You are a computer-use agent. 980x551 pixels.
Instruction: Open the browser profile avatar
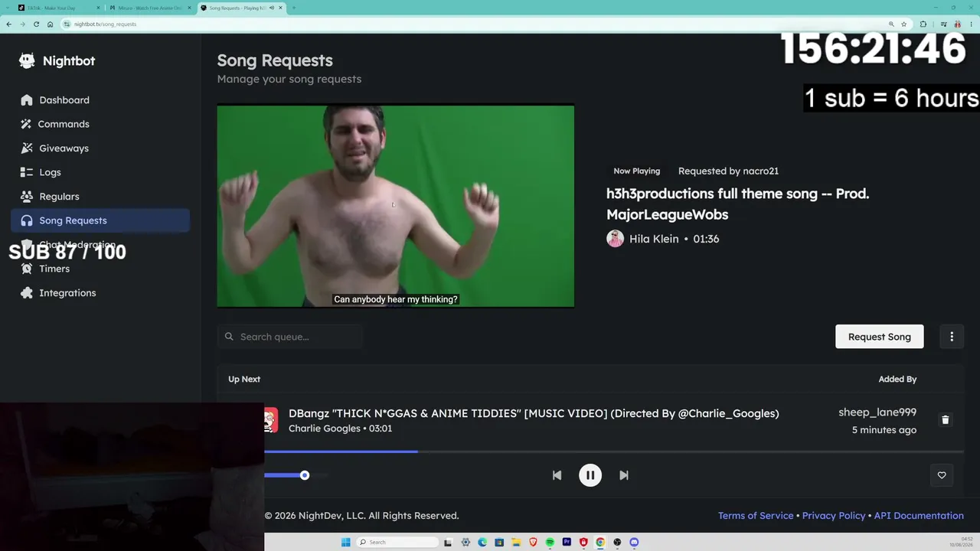[957, 24]
